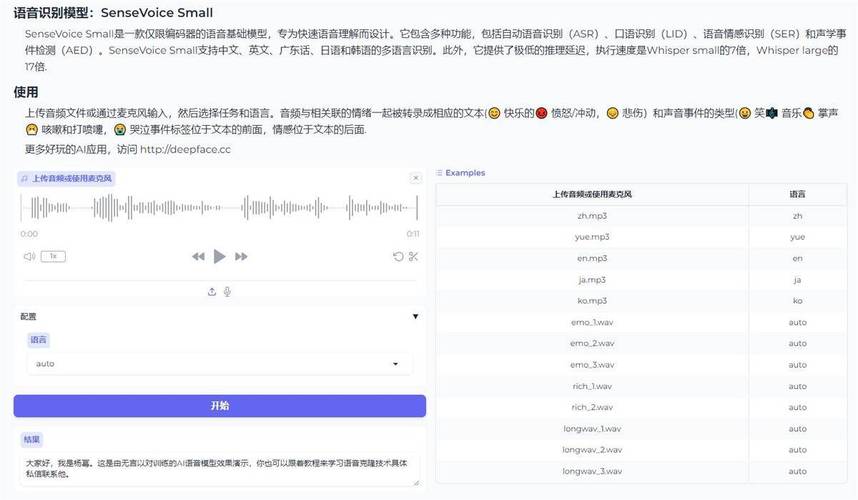Reset the audio with undo icon
Image resolution: width=858 pixels, height=500 pixels.
tap(398, 257)
